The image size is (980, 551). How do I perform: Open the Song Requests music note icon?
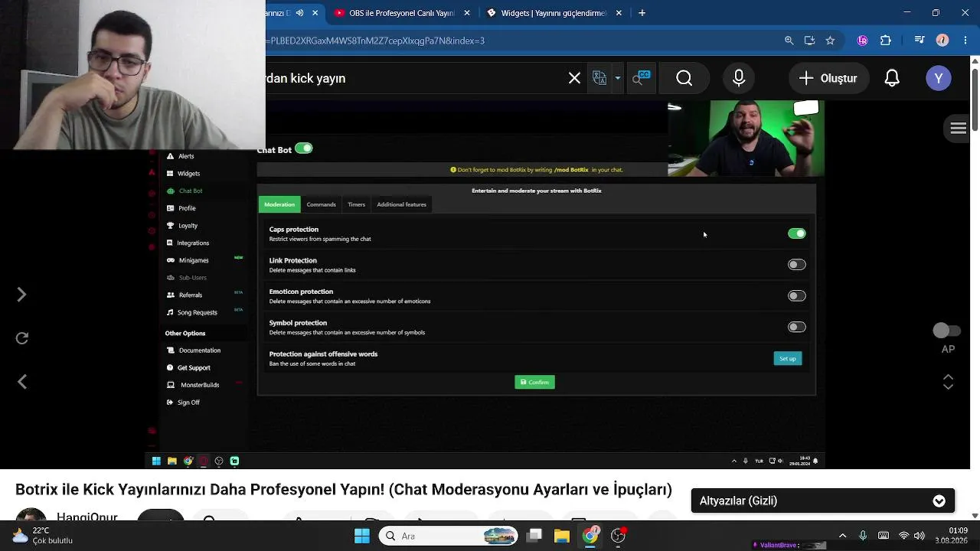coord(171,312)
